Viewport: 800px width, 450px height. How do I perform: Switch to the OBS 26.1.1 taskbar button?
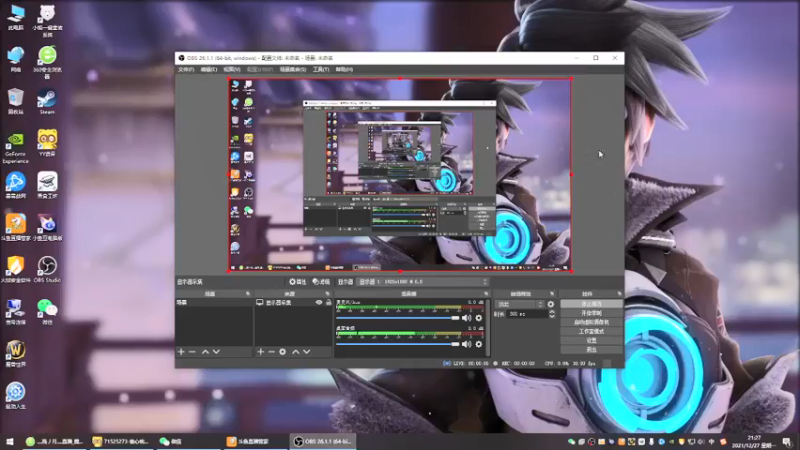coord(323,441)
